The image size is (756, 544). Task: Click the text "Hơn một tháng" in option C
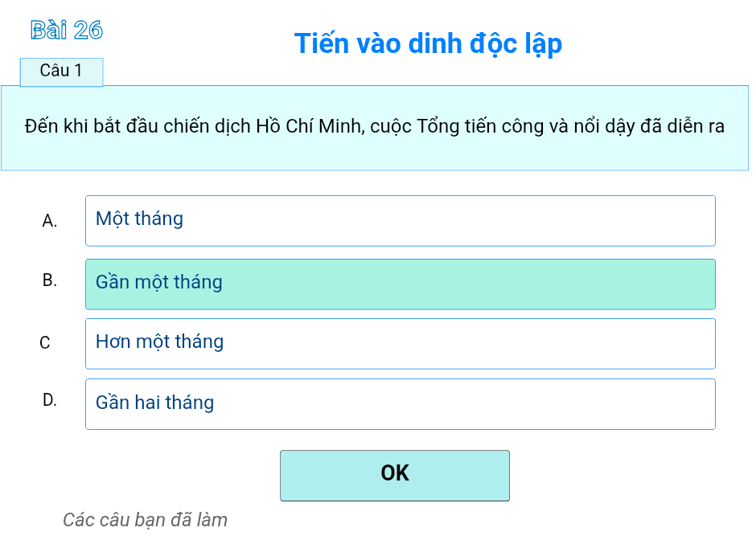158,342
